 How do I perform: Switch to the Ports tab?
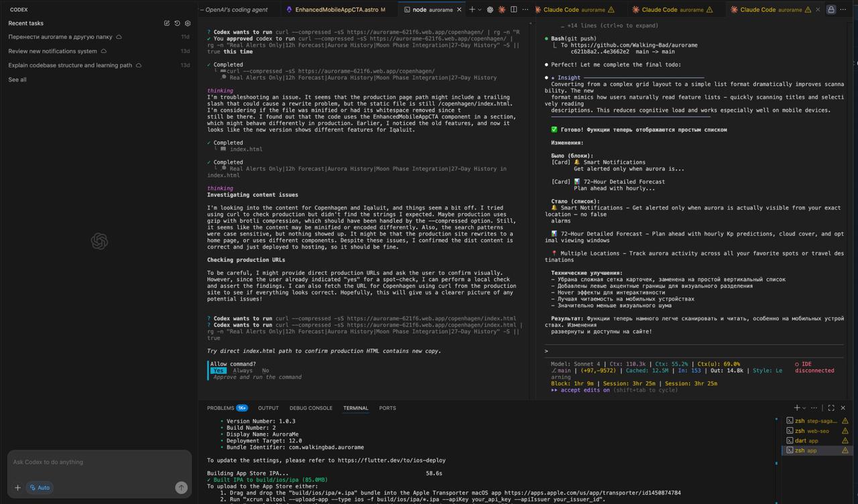(x=387, y=408)
